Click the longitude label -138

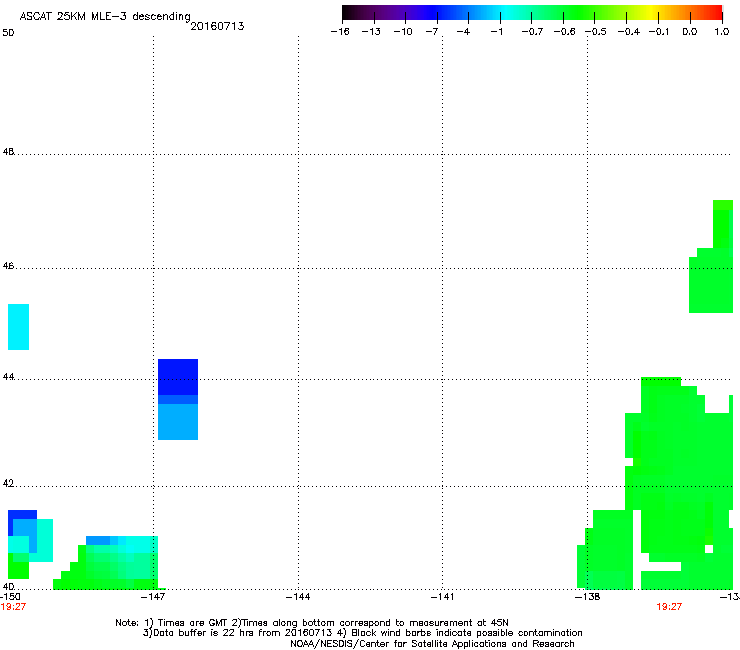coord(588,597)
